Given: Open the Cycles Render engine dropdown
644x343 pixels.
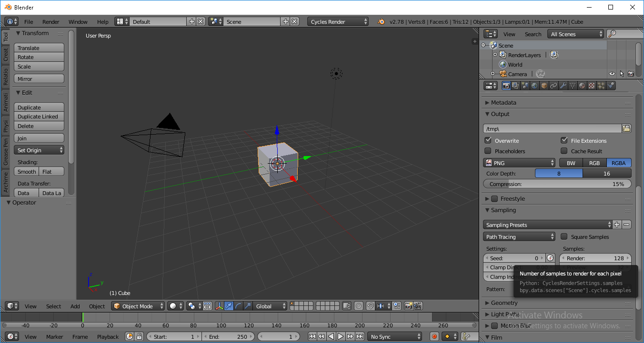Looking at the screenshot, I should [338, 21].
